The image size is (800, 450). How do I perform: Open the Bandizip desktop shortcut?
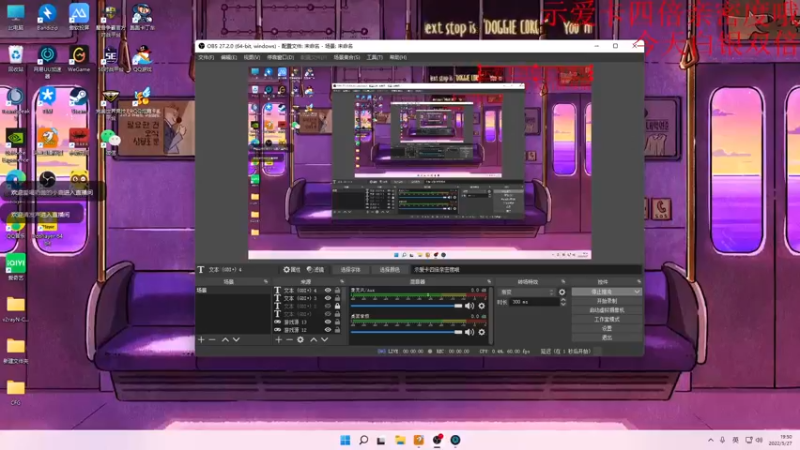pos(47,17)
